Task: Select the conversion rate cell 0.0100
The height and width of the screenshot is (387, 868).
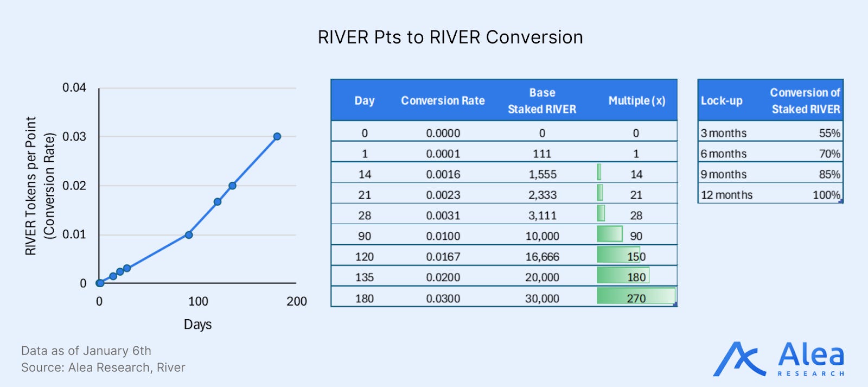Action: 443,236
